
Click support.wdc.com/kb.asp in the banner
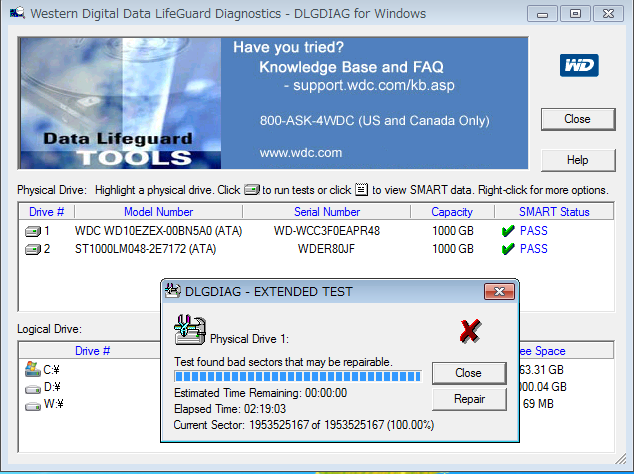[374, 85]
